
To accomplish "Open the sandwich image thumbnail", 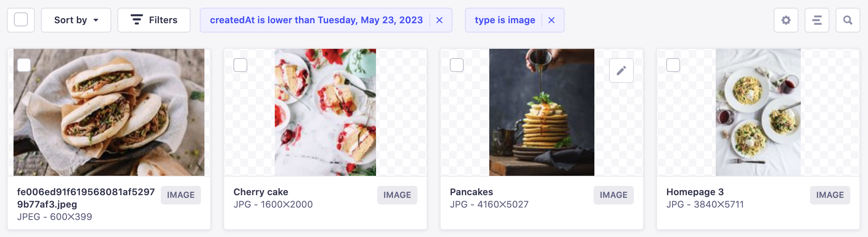I will click(109, 112).
